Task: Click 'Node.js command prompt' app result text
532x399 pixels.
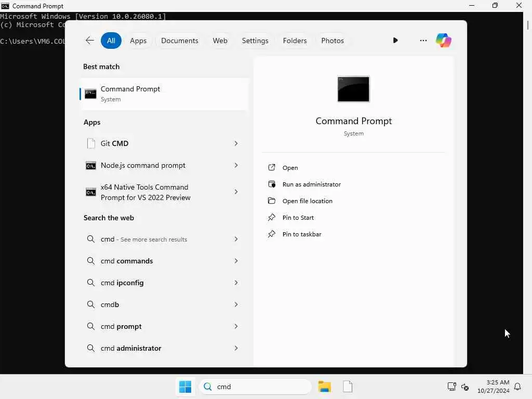Action: point(143,165)
